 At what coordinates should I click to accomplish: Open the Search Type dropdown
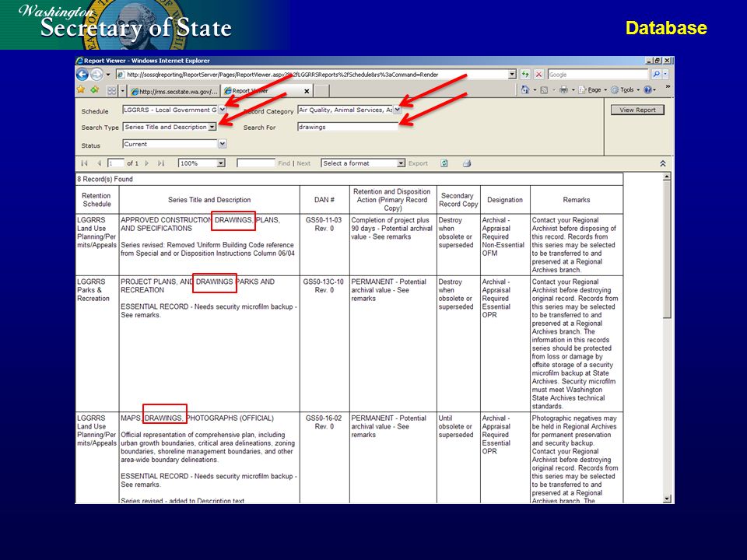point(212,127)
